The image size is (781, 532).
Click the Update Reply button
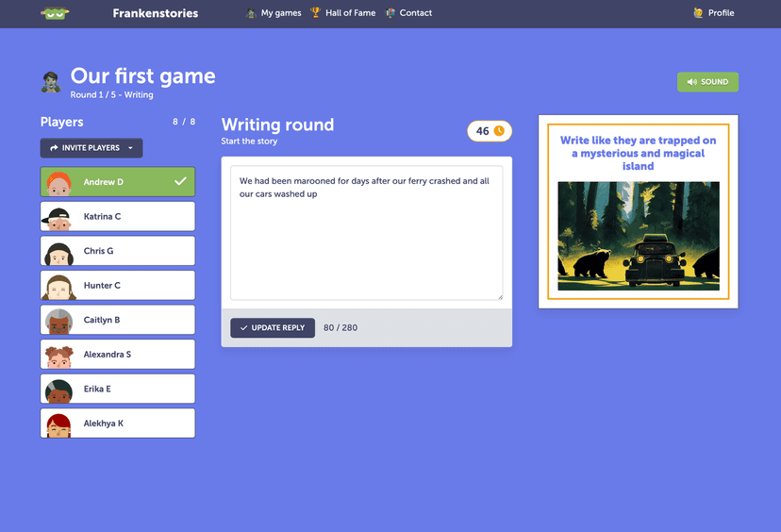pyautogui.click(x=273, y=327)
